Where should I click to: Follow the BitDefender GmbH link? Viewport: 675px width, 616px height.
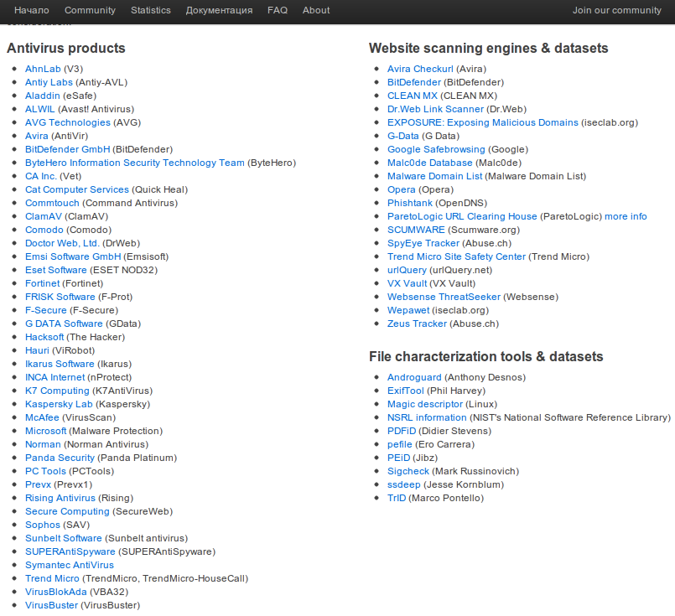67,149
